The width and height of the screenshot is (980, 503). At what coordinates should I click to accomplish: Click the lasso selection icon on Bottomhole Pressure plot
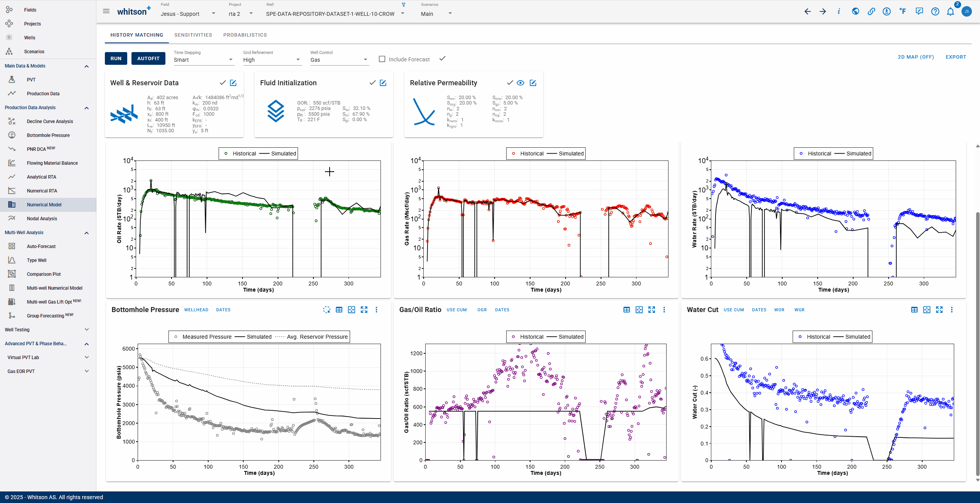point(327,310)
